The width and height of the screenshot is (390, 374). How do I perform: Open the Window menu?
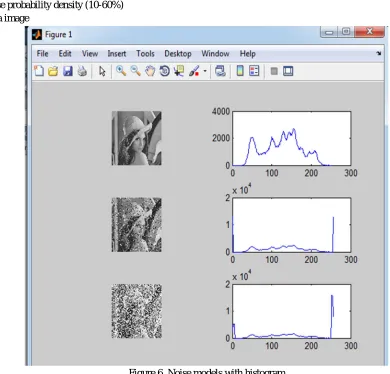tap(215, 54)
